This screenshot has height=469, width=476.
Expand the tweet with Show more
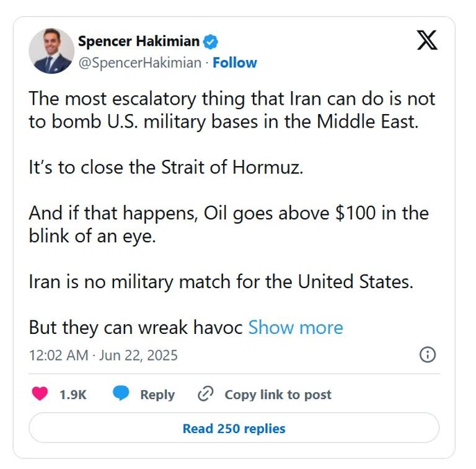coord(295,327)
